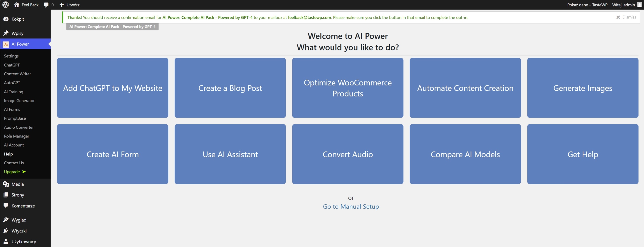Open the Settings submenu item
This screenshot has height=247, width=644.
[x=11, y=56]
